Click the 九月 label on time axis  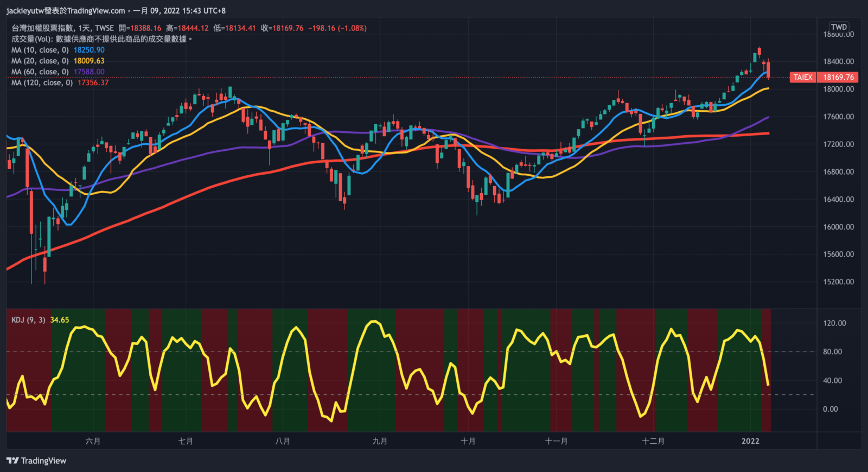[380, 441]
